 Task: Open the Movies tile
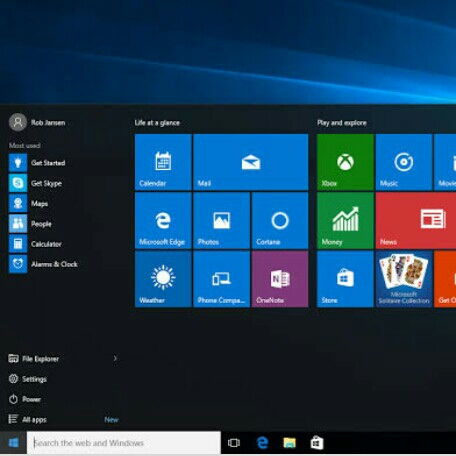click(445, 162)
